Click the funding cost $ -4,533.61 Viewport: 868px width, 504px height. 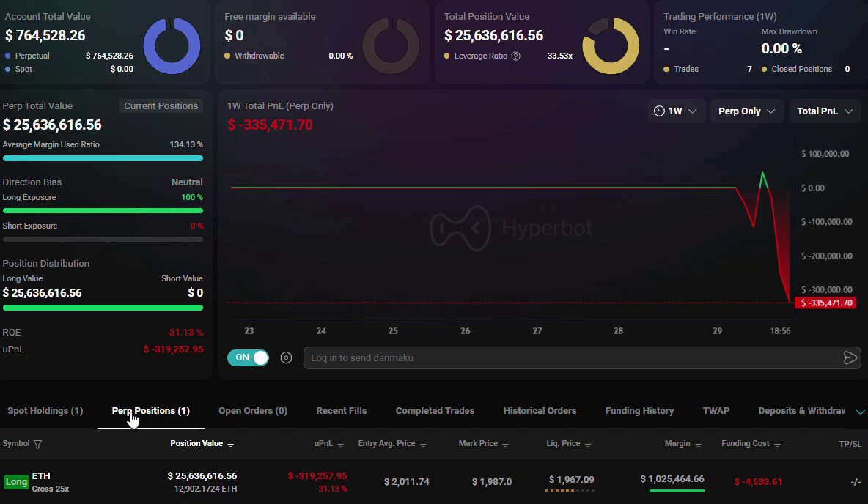coord(758,482)
